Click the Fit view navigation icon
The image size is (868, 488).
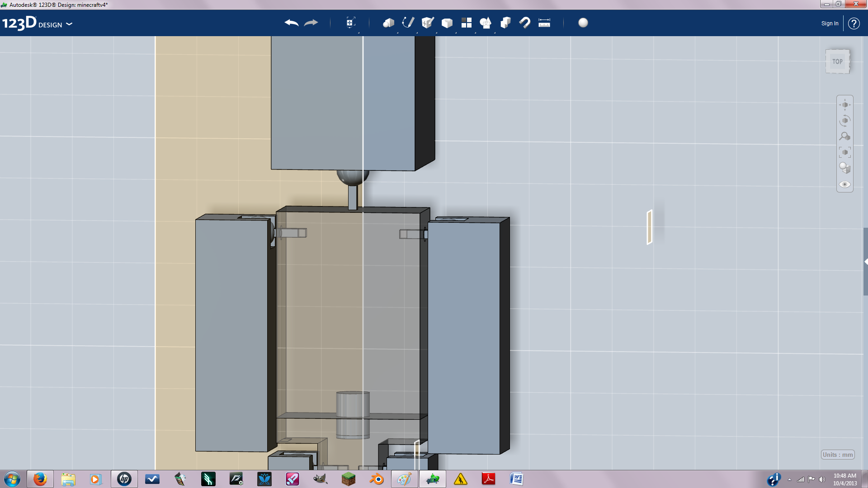[845, 152]
